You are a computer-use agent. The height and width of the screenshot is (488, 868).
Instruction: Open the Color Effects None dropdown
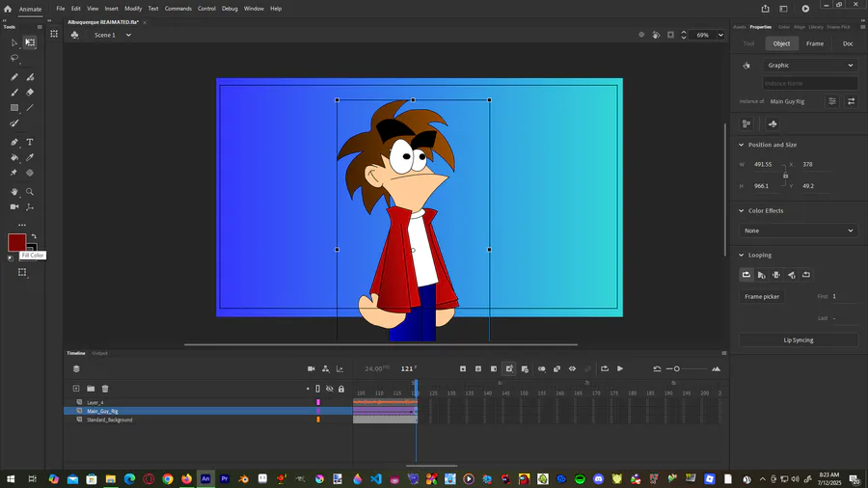(x=799, y=230)
